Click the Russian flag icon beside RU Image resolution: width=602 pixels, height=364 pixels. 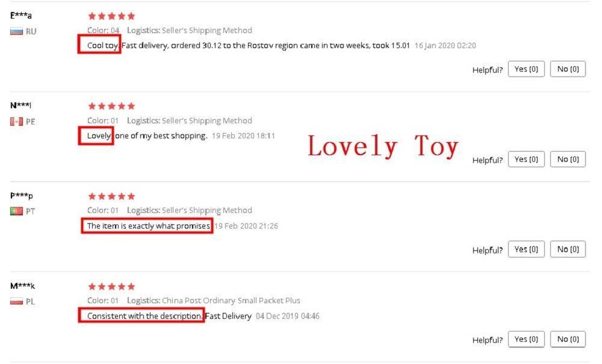point(16,31)
